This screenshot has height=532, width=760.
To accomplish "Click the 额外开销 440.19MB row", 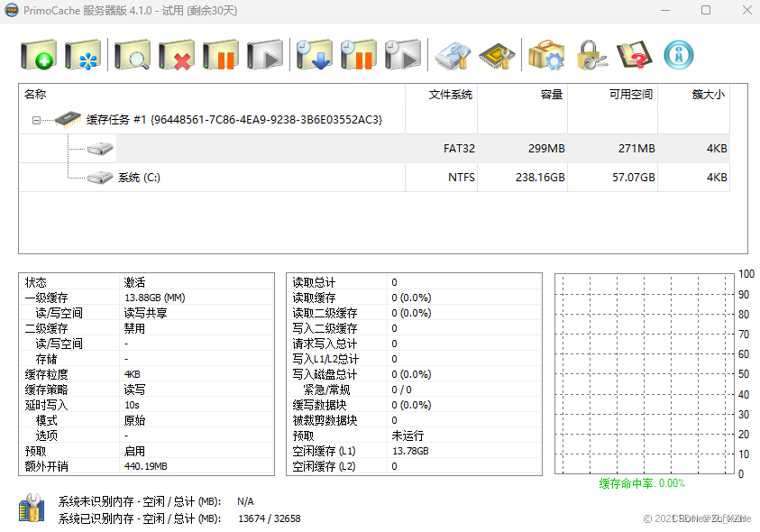I will pyautogui.click(x=146, y=466).
